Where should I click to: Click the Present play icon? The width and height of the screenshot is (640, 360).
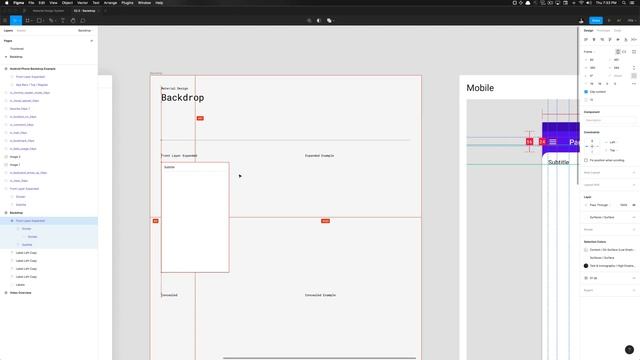[609, 20]
